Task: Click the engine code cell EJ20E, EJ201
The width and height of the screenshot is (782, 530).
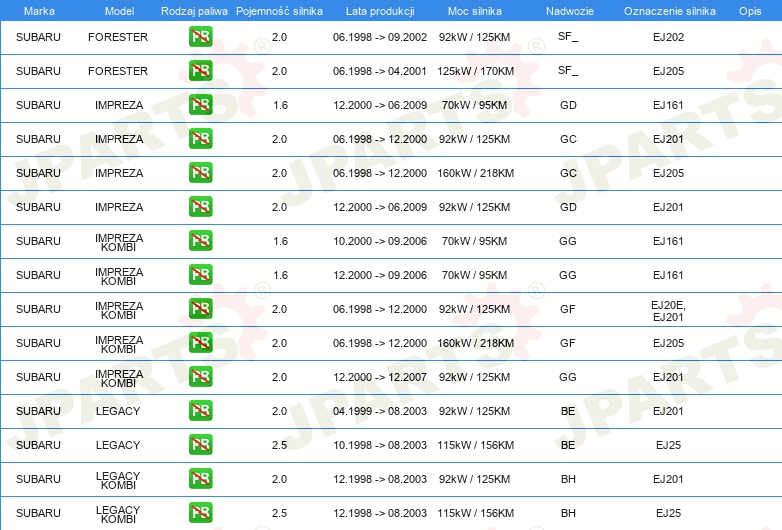Action: tap(668, 311)
